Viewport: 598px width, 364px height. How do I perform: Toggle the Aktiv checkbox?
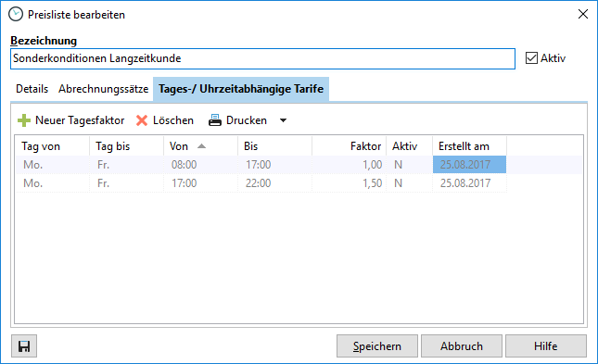[531, 58]
